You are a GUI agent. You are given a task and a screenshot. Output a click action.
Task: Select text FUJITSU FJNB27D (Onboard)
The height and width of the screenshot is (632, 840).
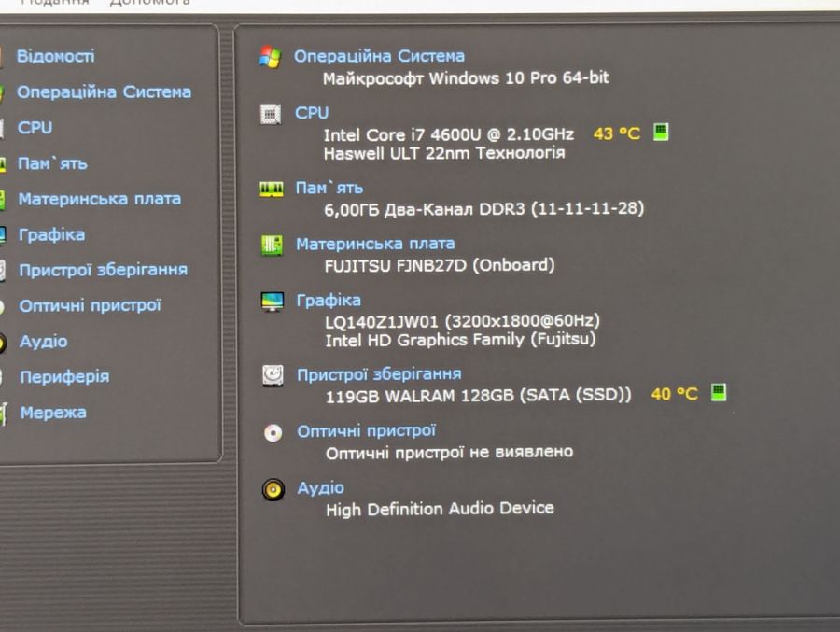[440, 265]
